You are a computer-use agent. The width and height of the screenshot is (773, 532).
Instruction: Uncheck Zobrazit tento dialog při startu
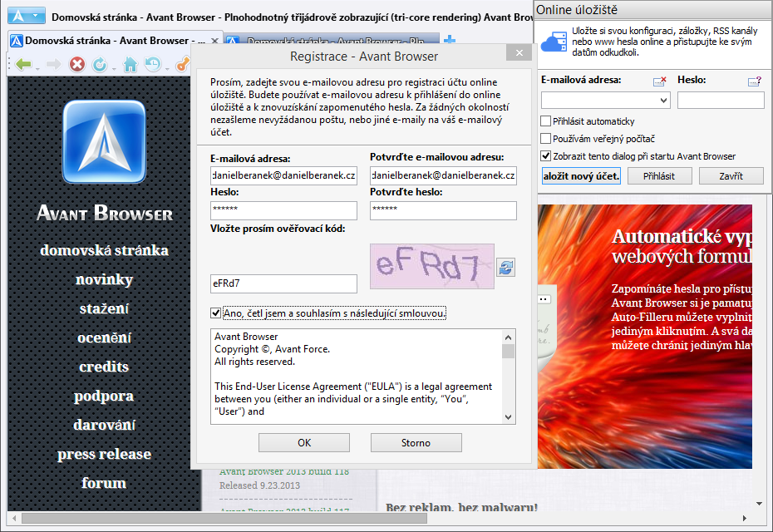point(546,156)
